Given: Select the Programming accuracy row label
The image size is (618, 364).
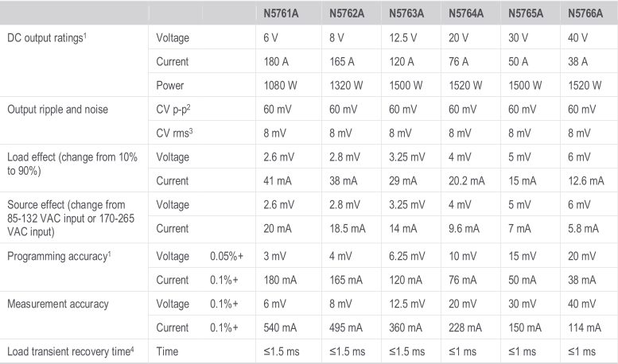Looking at the screenshot, I should (56, 257).
